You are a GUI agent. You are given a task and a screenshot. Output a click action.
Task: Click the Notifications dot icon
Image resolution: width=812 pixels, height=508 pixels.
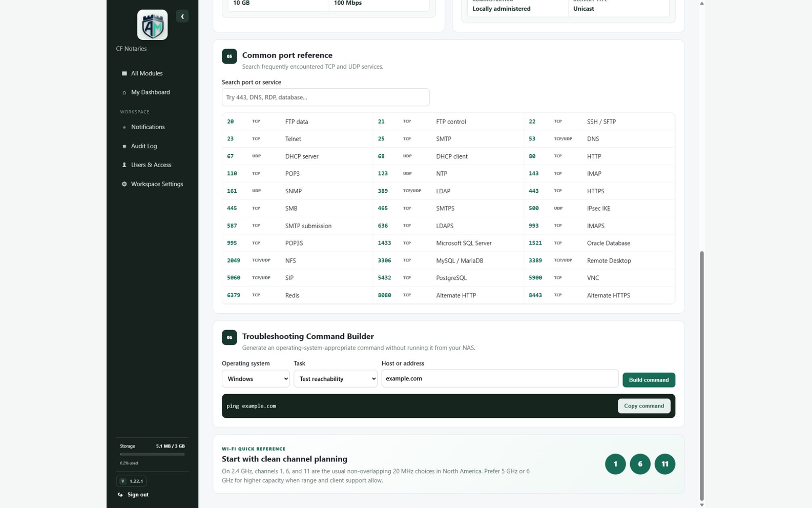pyautogui.click(x=124, y=127)
